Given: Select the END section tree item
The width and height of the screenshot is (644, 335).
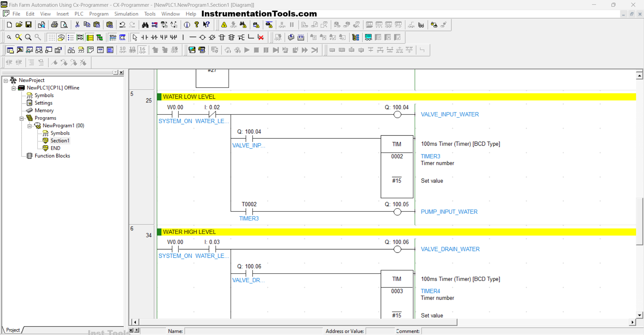Looking at the screenshot, I should tap(55, 148).
